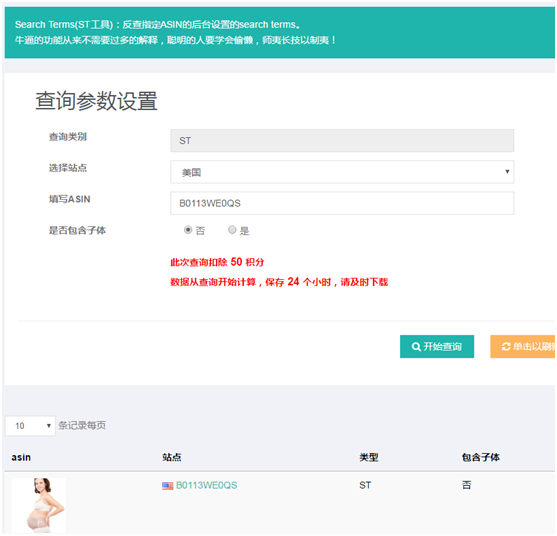Click the magnifier icon on 开始查询 button
The width and height of the screenshot is (557, 536).
point(416,347)
